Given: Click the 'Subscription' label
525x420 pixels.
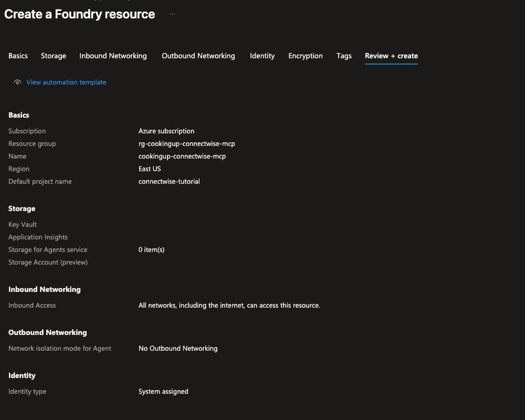Looking at the screenshot, I should coord(27,131).
